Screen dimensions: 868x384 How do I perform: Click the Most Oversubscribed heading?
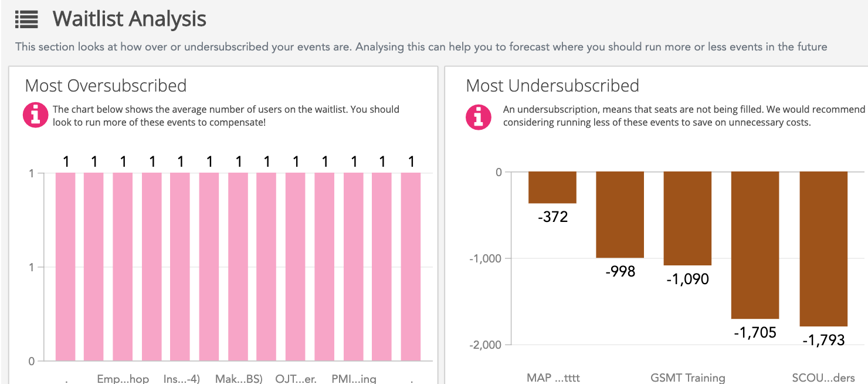click(106, 86)
